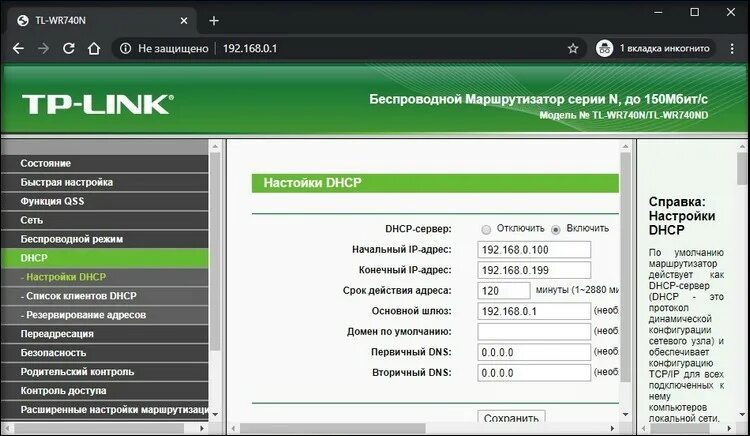Select the 'Включить' DHCP server radio
This screenshot has height=436, width=750.
coord(555,229)
